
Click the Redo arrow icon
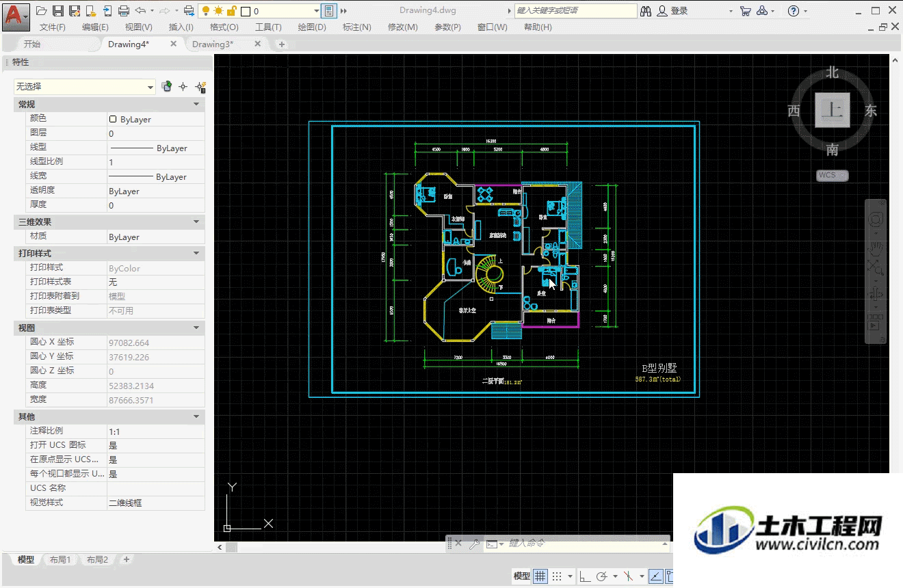tap(164, 11)
